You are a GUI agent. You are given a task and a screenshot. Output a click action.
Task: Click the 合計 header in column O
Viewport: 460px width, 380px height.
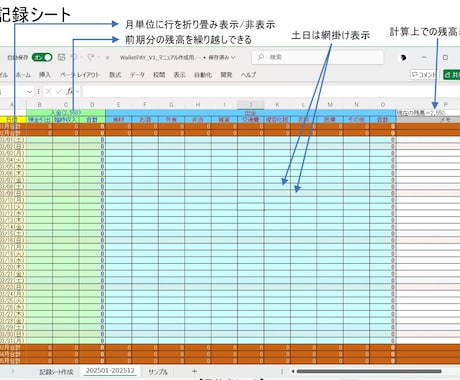click(383, 119)
